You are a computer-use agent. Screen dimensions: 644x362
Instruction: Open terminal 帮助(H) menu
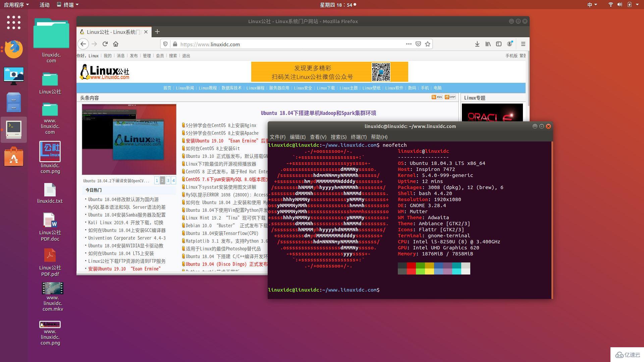(379, 137)
